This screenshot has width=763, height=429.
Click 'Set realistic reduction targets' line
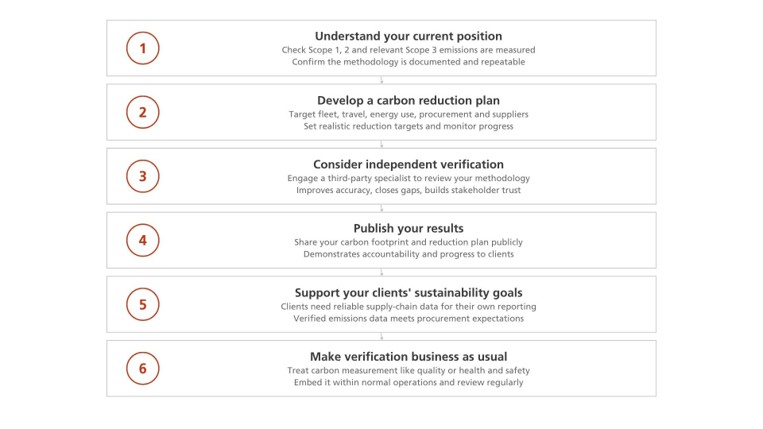[x=408, y=126]
